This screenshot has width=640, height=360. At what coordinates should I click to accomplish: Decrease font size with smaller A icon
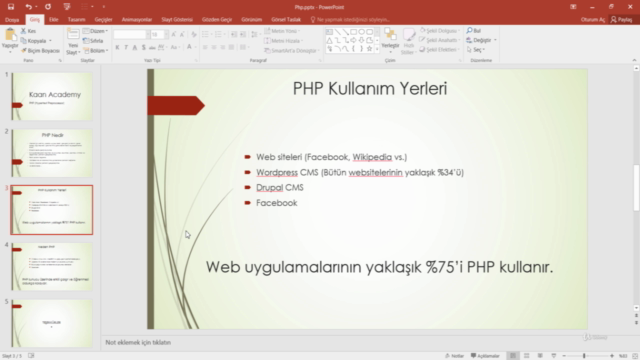pyautogui.click(x=182, y=35)
